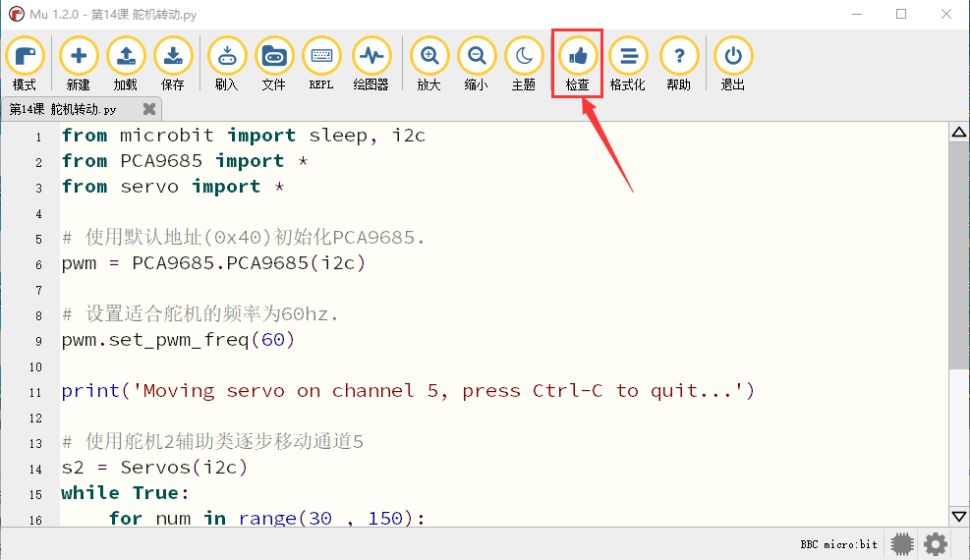
Task: Place cursor on 'from microbit import' line
Action: [x=243, y=136]
